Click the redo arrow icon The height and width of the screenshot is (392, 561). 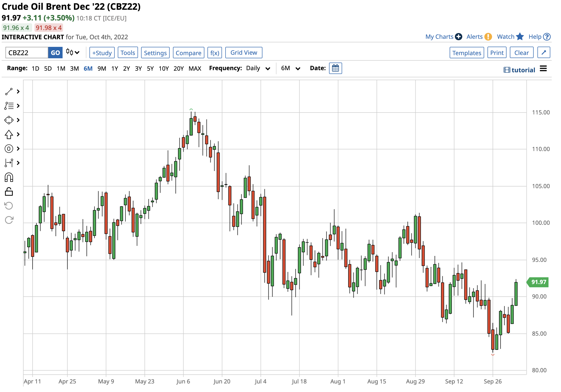pos(9,220)
